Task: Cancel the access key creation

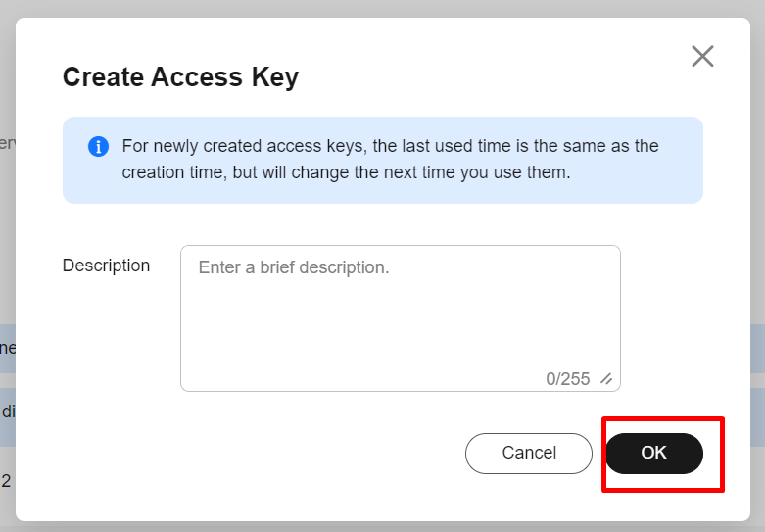Action: (529, 453)
